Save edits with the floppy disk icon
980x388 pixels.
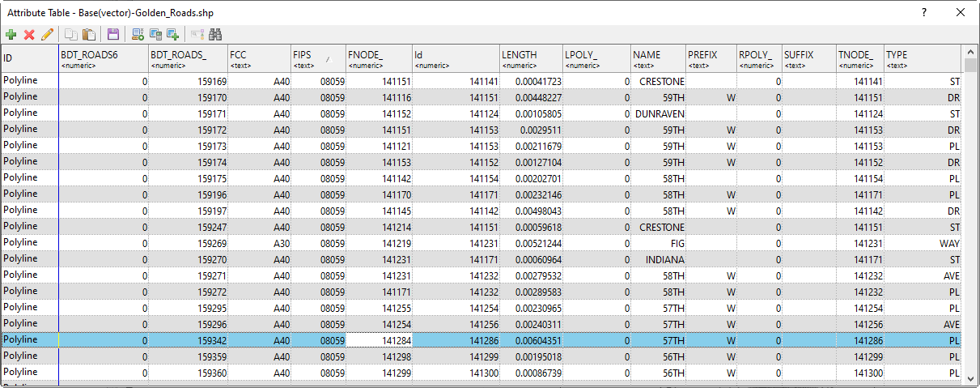pyautogui.click(x=113, y=34)
